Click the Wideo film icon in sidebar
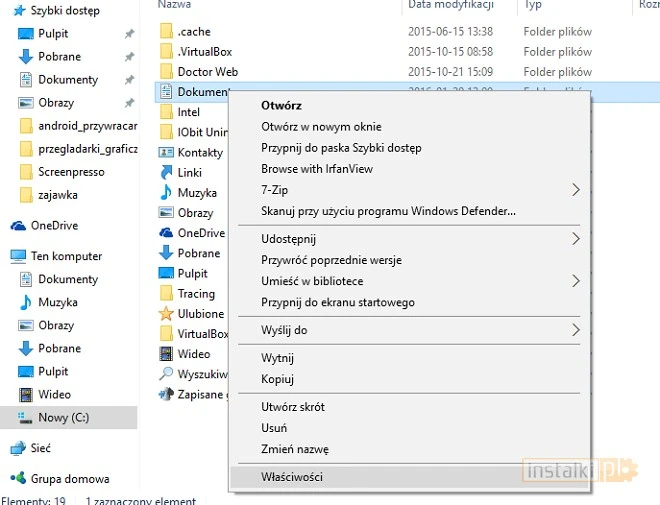660x505 pixels. click(x=26, y=394)
